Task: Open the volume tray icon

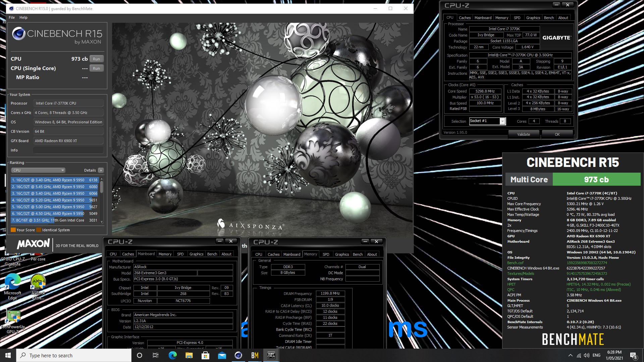Action: [x=586, y=355]
